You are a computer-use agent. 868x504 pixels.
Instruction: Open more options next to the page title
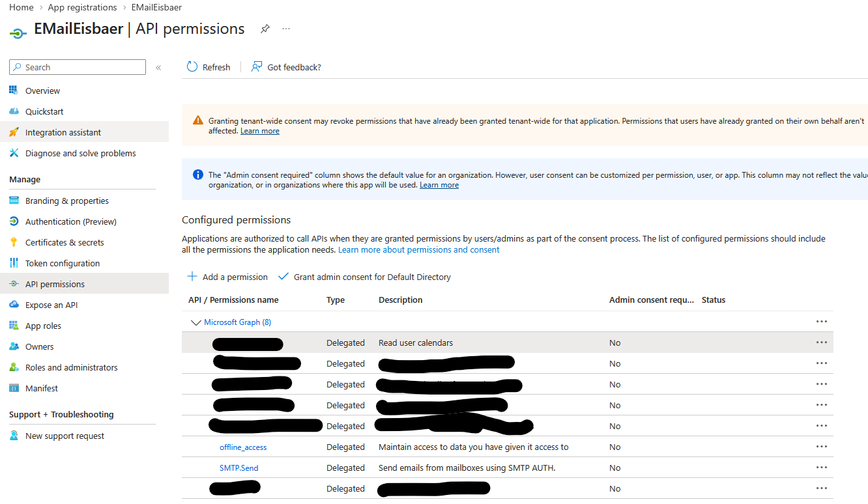pyautogui.click(x=286, y=29)
